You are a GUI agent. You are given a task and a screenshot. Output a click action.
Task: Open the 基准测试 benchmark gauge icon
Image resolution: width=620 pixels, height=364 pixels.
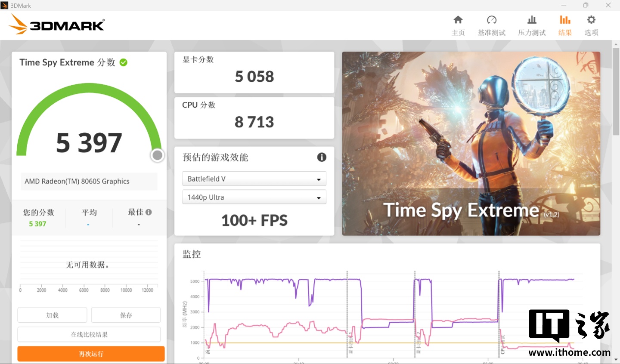tap(492, 20)
